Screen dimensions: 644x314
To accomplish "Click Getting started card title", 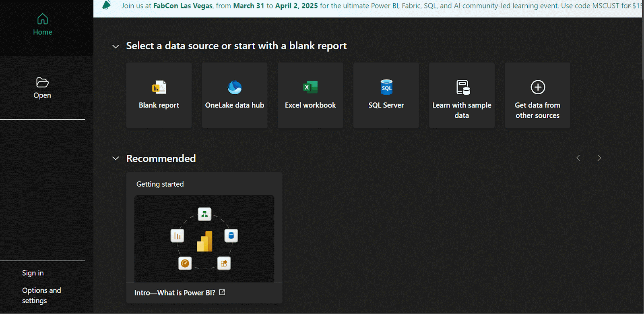I will pos(160,184).
